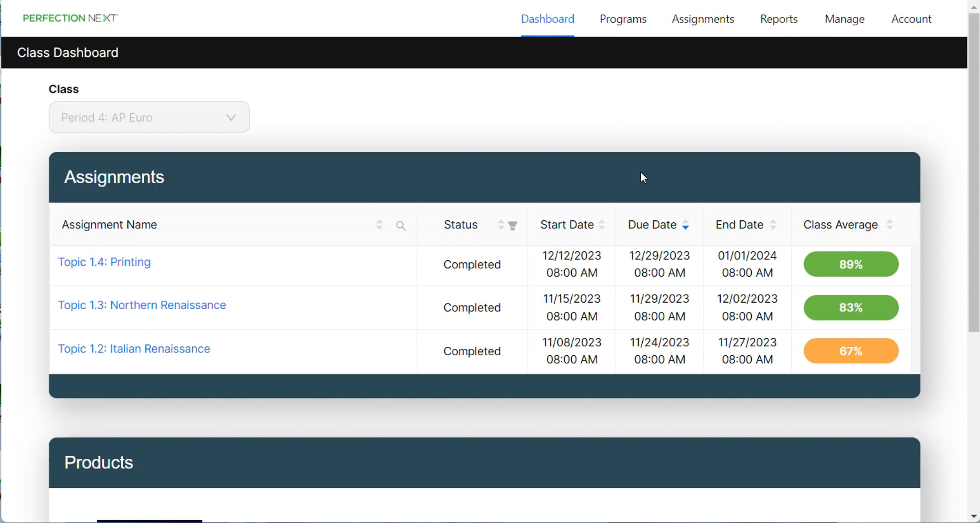Open the Programs menu
This screenshot has height=523, width=980.
(x=623, y=19)
